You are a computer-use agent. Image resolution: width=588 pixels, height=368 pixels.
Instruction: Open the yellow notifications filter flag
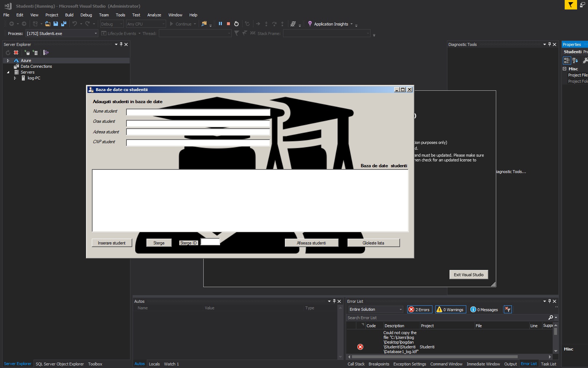[571, 5]
